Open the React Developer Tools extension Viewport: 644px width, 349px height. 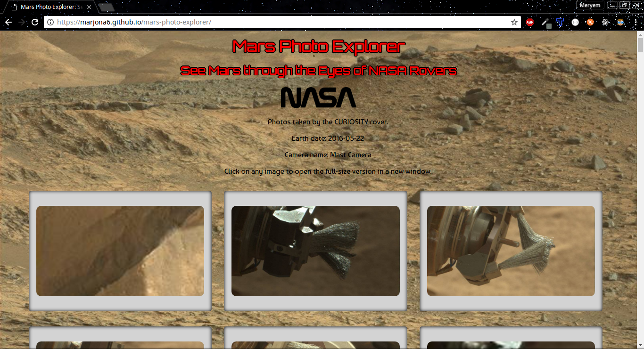click(606, 22)
